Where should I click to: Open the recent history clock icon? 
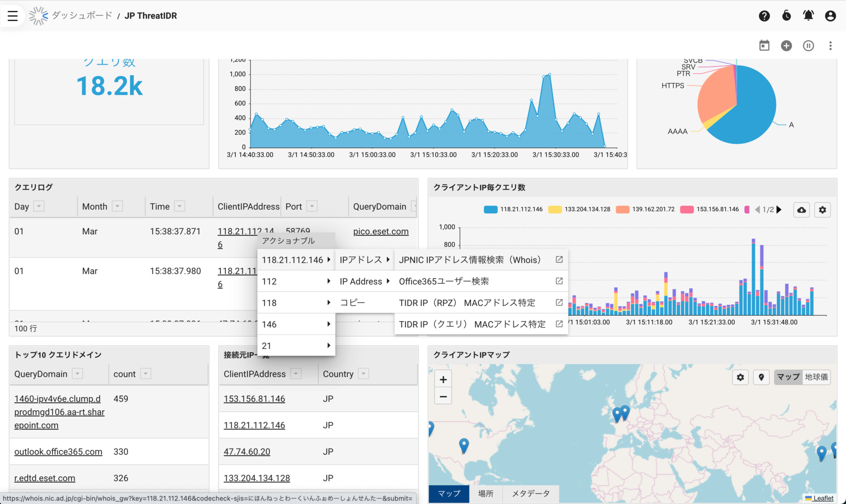(x=786, y=16)
